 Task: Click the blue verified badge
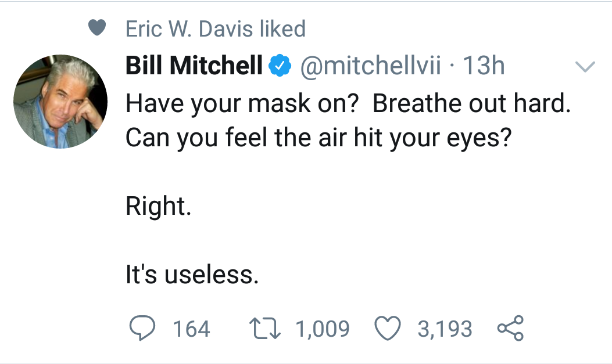point(280,67)
